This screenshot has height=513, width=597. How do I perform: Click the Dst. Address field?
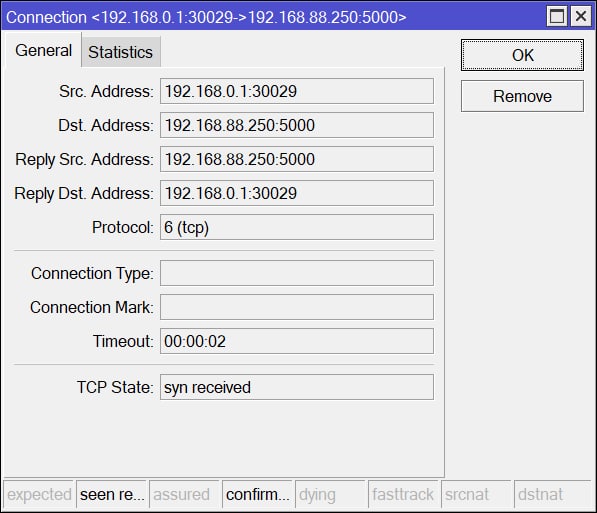(297, 125)
